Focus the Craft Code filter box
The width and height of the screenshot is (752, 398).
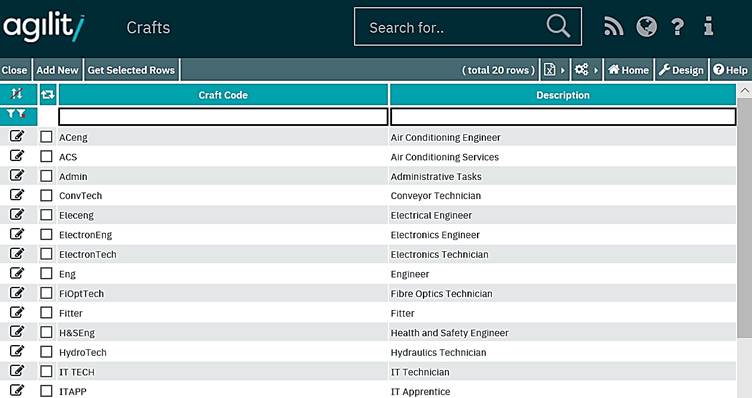coord(223,117)
